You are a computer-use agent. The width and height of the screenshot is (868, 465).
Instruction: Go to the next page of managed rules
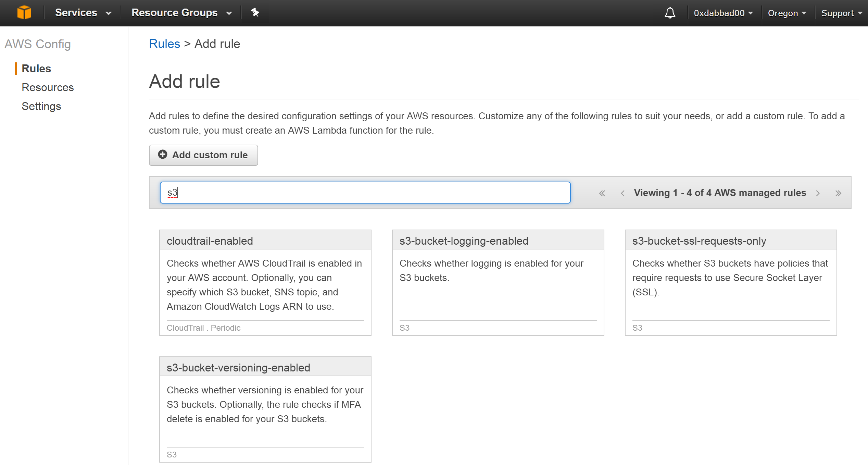pyautogui.click(x=818, y=193)
